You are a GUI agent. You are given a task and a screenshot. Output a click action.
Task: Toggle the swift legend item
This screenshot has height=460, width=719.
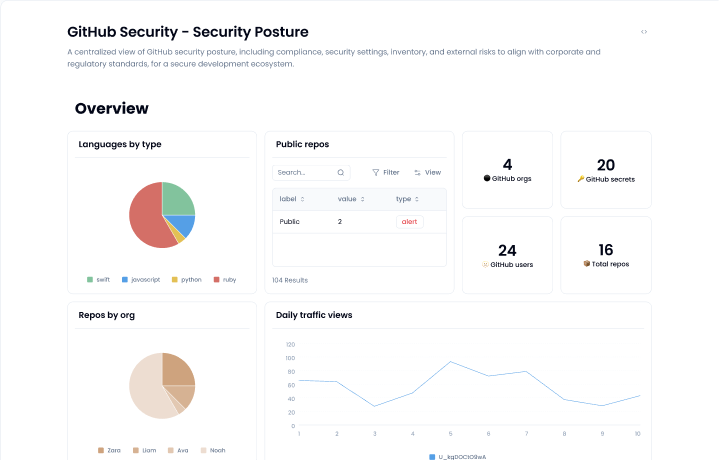98,279
